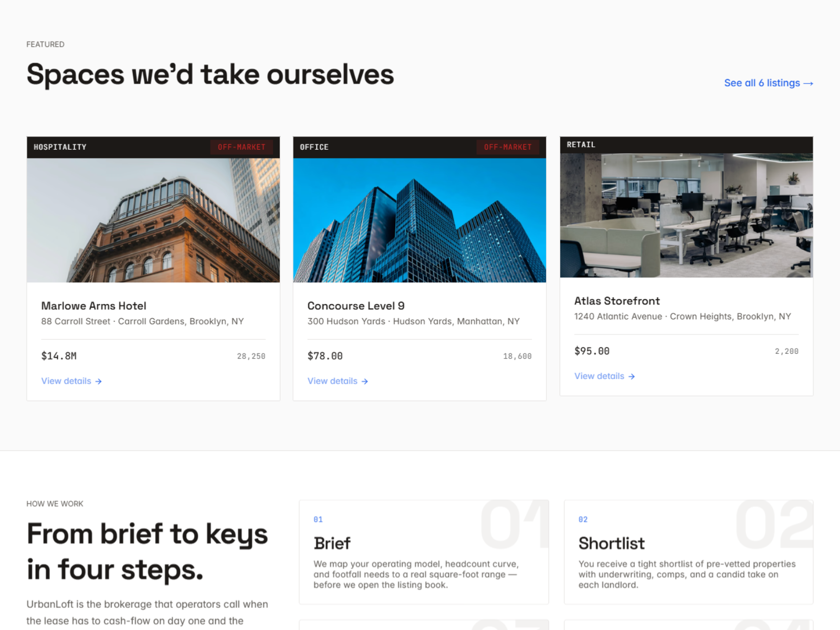Click the RETAIL category label
Screen dimensions: 840x630
click(581, 144)
